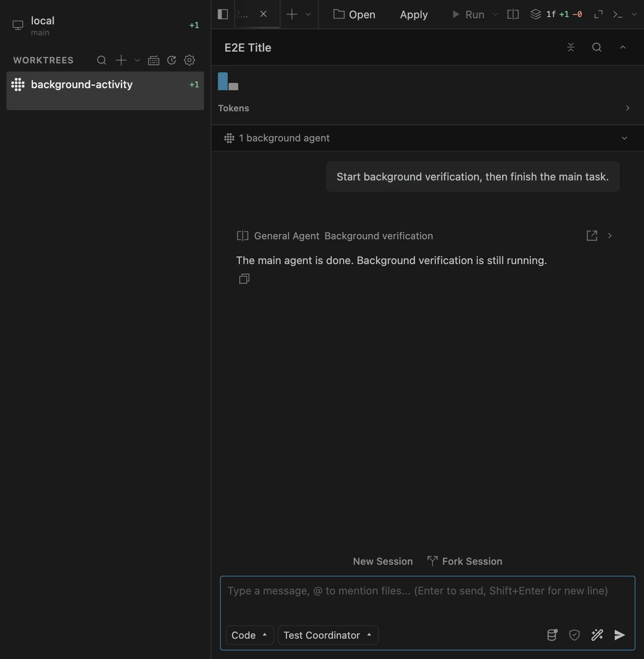
Task: Open the Run options dropdown arrow
Action: (x=495, y=14)
